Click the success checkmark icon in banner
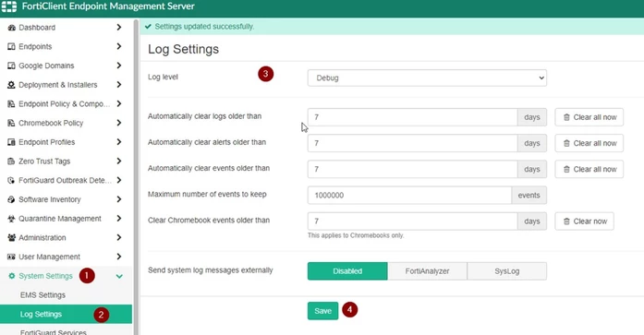 tap(148, 26)
